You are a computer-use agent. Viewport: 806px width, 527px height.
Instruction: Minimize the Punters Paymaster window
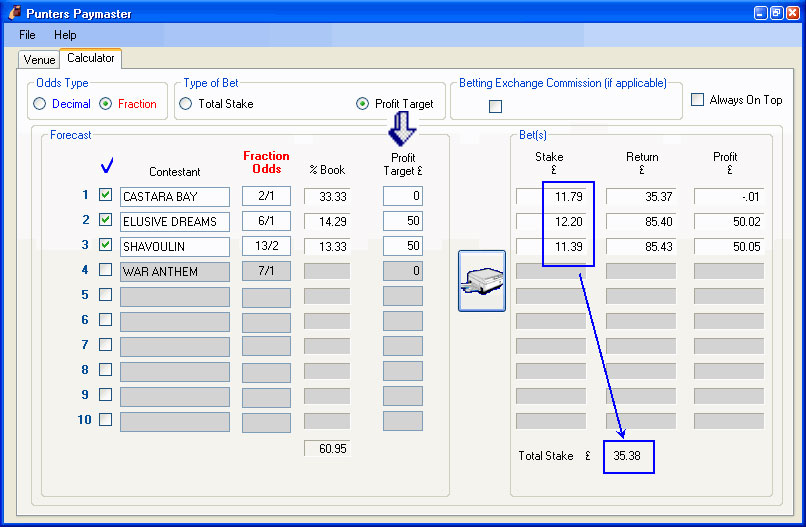760,13
